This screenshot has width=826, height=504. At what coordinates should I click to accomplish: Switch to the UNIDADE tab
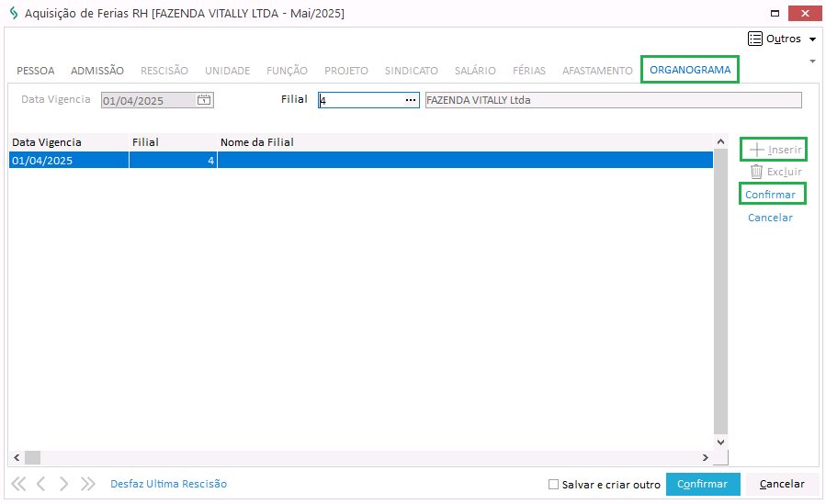[228, 71]
